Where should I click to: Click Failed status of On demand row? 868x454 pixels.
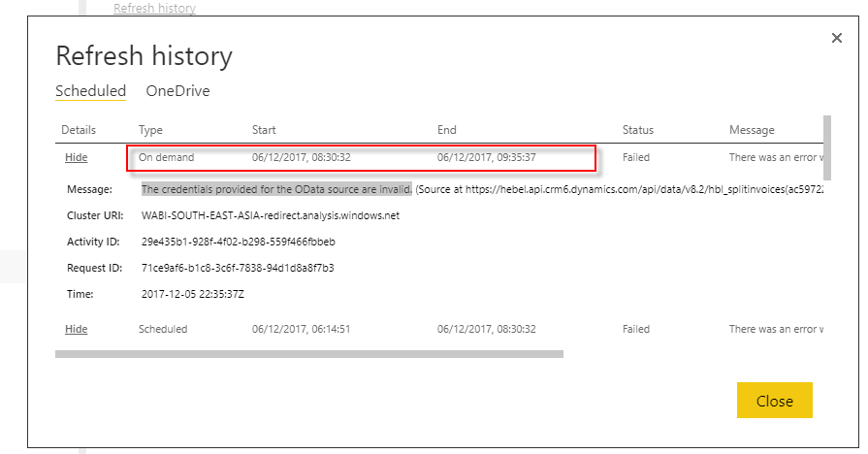coord(636,157)
